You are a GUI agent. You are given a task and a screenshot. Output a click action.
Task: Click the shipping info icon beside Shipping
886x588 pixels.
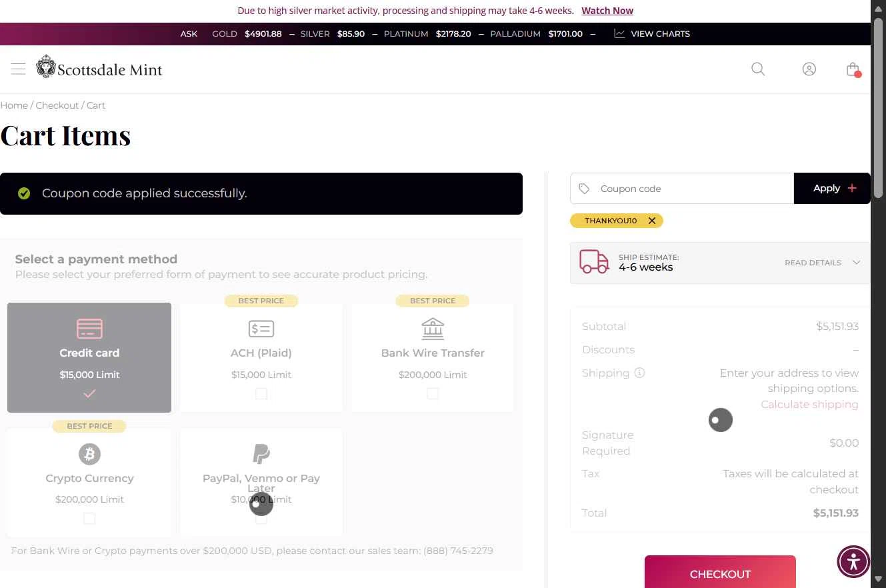click(639, 373)
